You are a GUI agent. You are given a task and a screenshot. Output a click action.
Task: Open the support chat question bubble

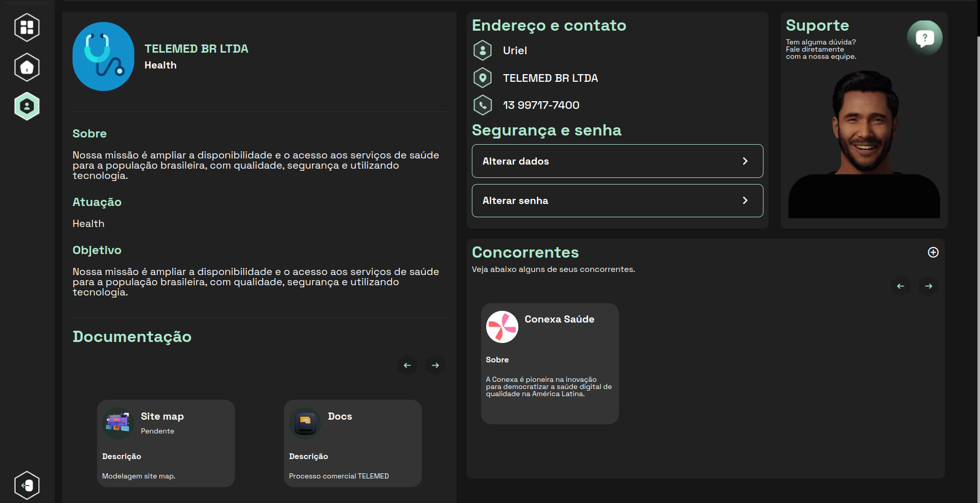925,37
